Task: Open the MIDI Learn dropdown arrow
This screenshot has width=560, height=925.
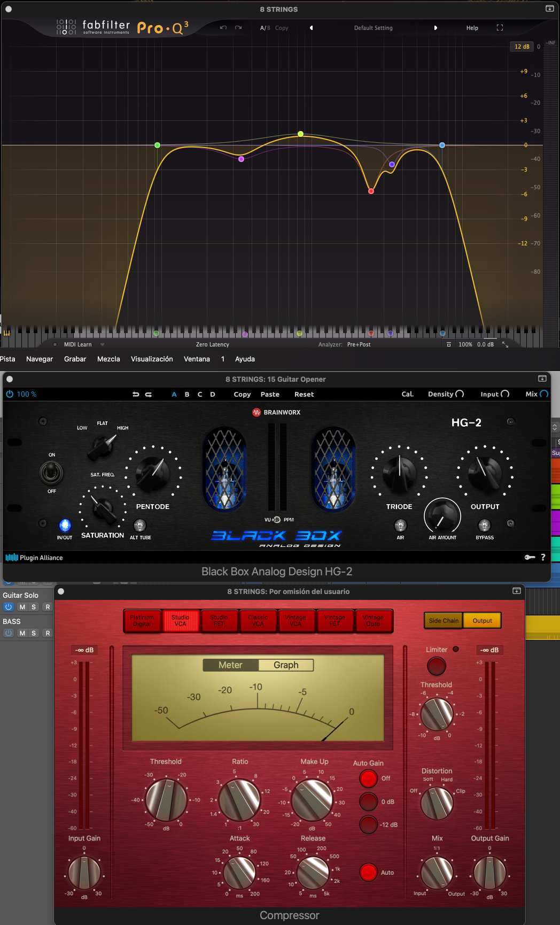Action: (x=102, y=345)
